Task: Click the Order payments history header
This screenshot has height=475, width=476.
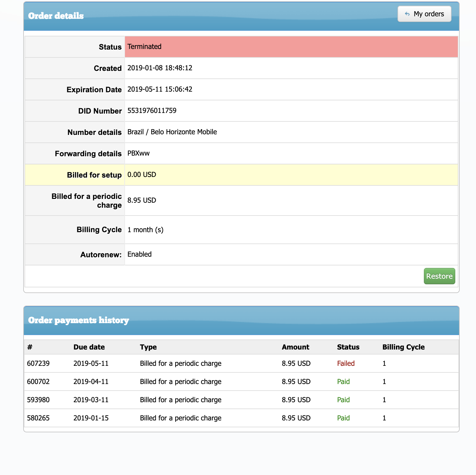Action: (x=78, y=320)
